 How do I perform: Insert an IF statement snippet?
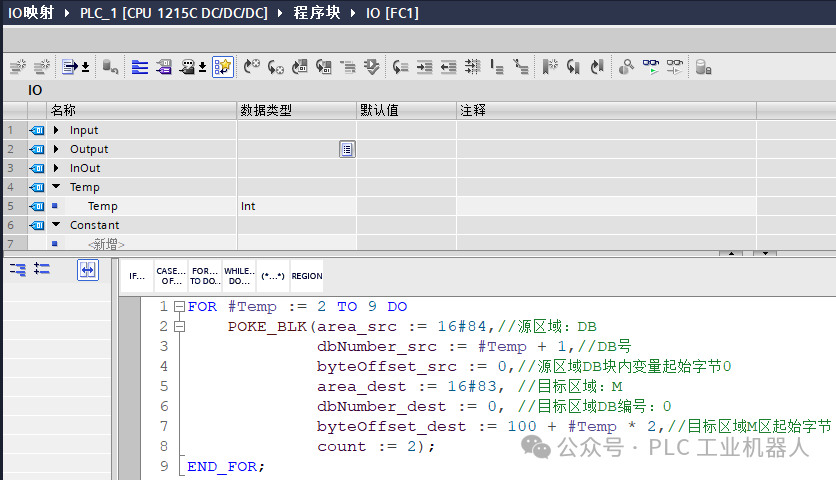[x=137, y=276]
